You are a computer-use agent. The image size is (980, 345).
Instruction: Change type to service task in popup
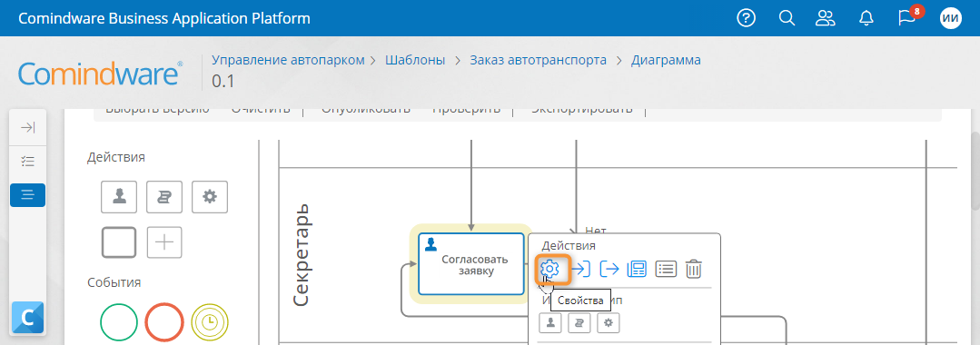(609, 323)
